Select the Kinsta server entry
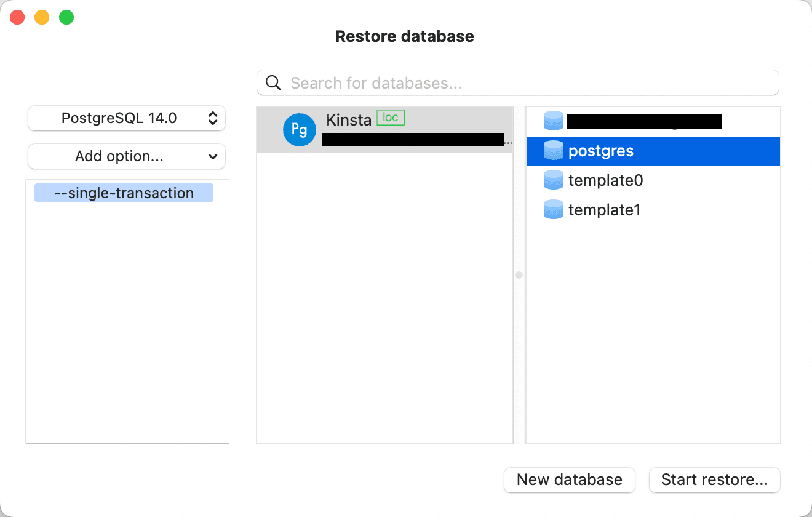Image resolution: width=812 pixels, height=517 pixels. (384, 129)
